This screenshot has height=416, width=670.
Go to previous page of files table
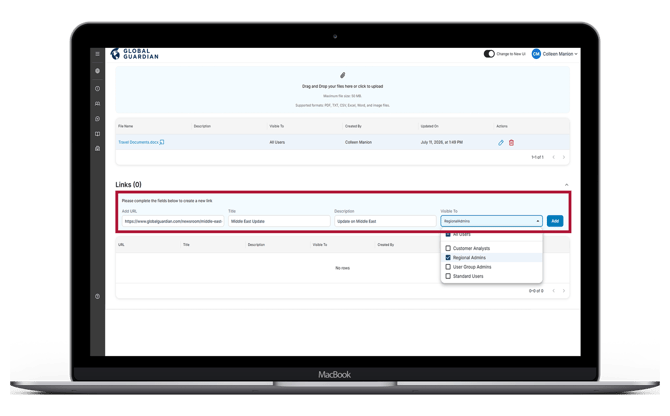click(x=553, y=157)
